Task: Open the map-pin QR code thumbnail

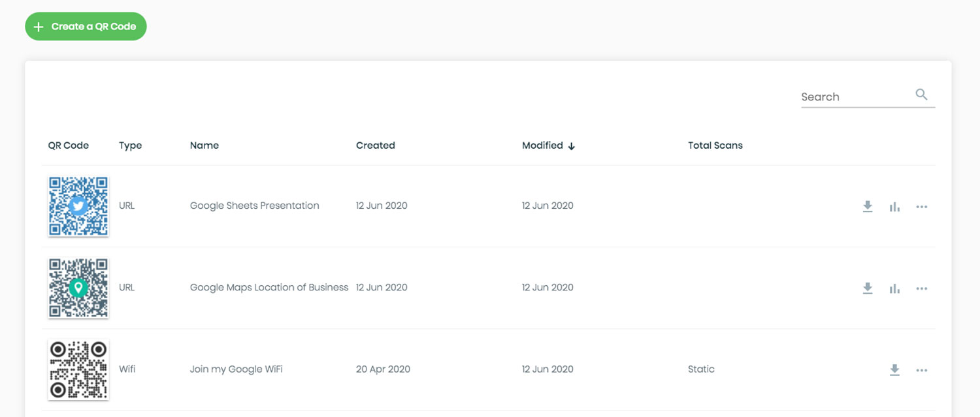Action: click(x=78, y=288)
